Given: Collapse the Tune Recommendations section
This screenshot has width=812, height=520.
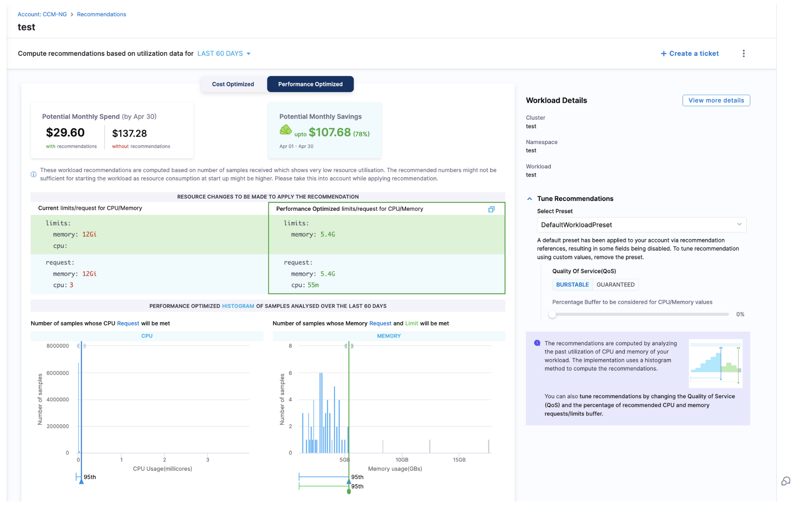Looking at the screenshot, I should pos(529,199).
